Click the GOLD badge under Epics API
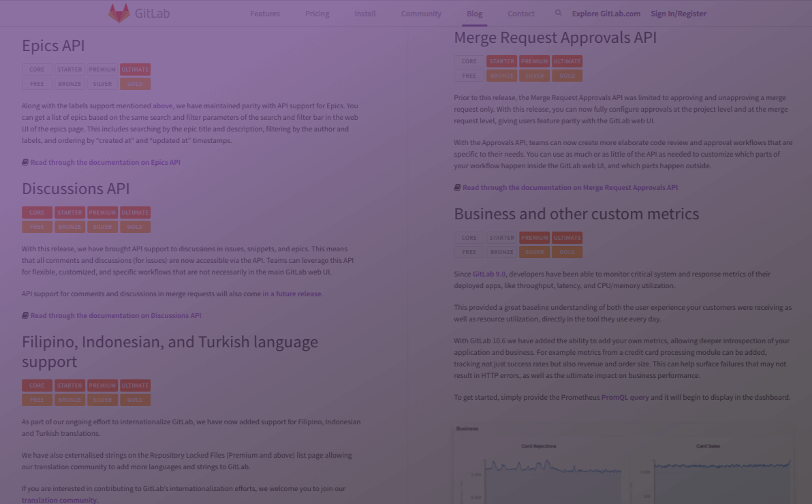 tap(135, 84)
